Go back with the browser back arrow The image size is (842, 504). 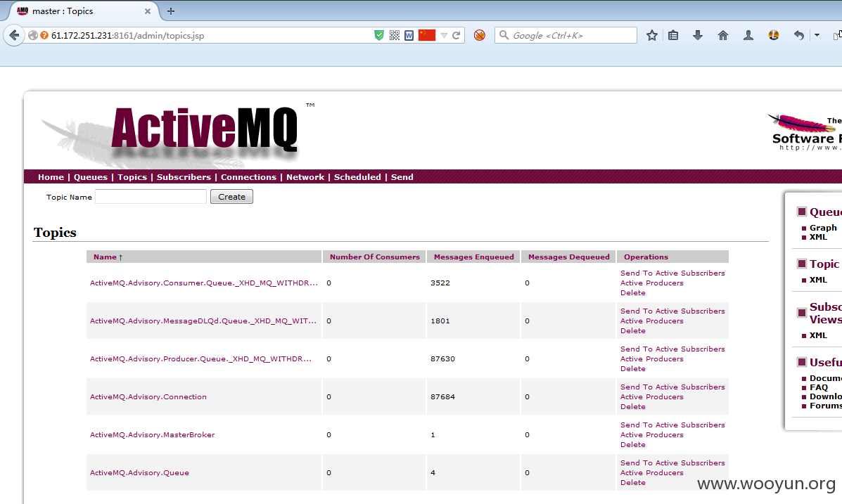pyautogui.click(x=14, y=35)
